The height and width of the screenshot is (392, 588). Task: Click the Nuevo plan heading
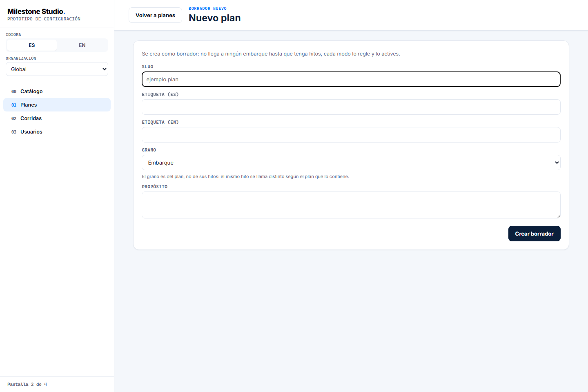point(215,18)
